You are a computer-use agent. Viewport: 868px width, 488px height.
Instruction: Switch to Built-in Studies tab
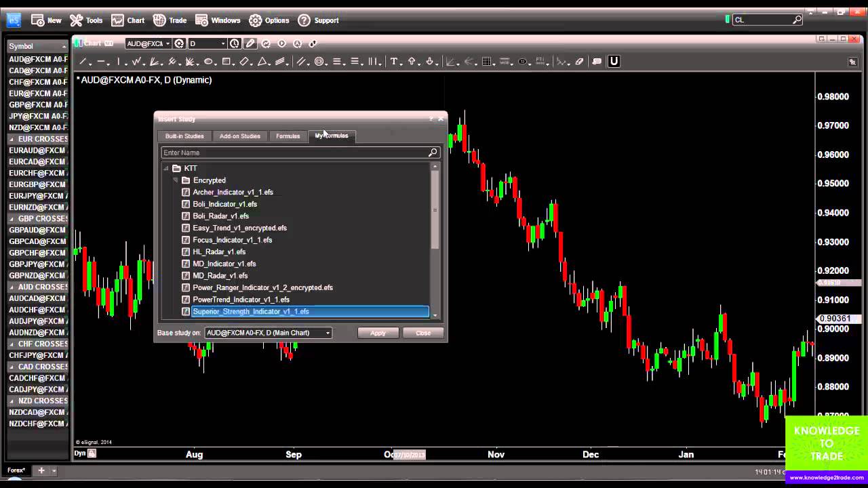[184, 136]
